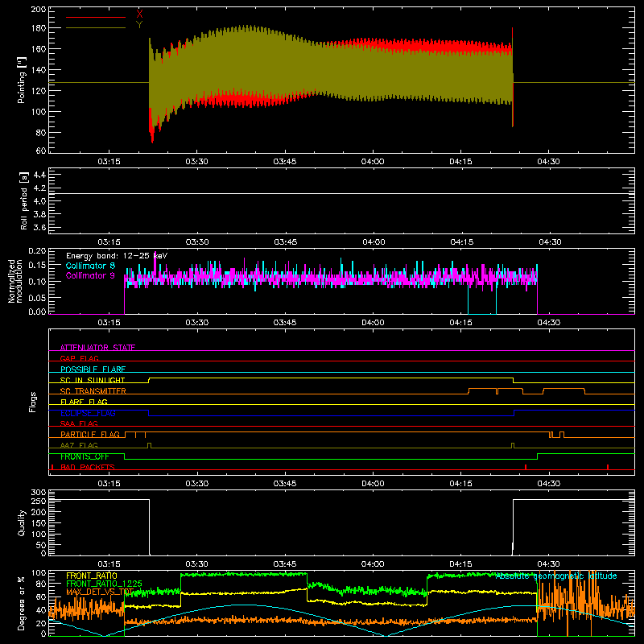This screenshot has width=644, height=644.
Task: Click the Normalized modulation axis title
Action: pos(15,281)
